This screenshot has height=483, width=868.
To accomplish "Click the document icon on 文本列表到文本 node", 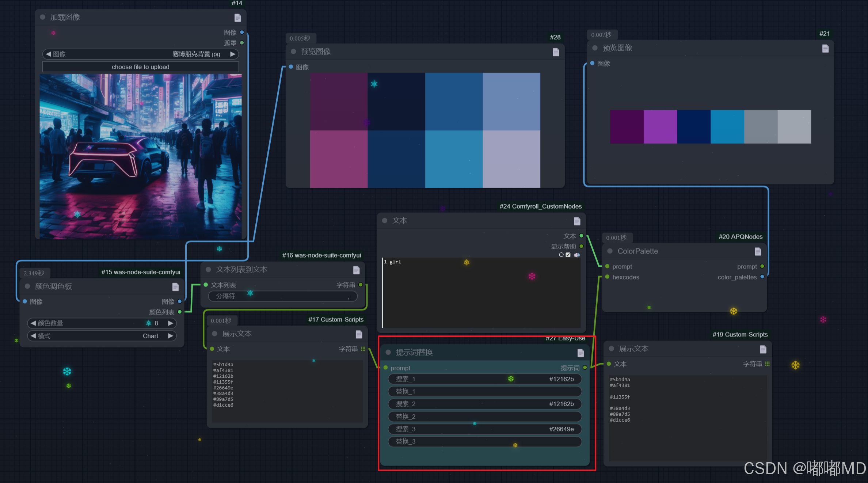I will coord(356,270).
